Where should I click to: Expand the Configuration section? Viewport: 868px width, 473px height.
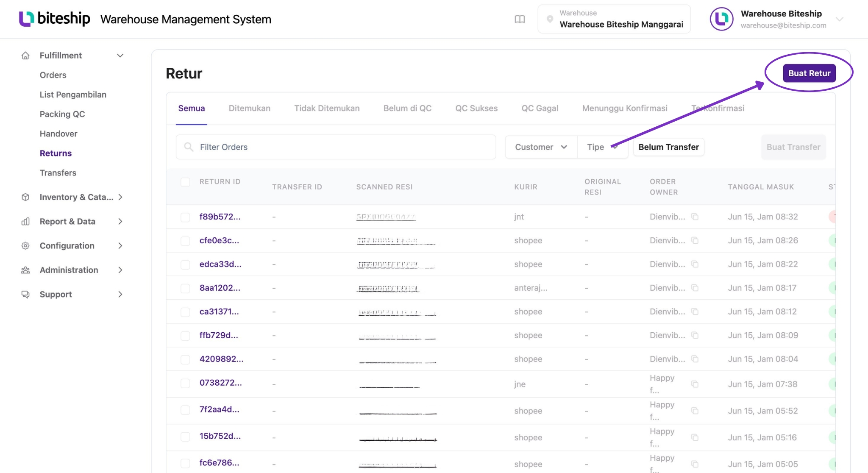120,246
